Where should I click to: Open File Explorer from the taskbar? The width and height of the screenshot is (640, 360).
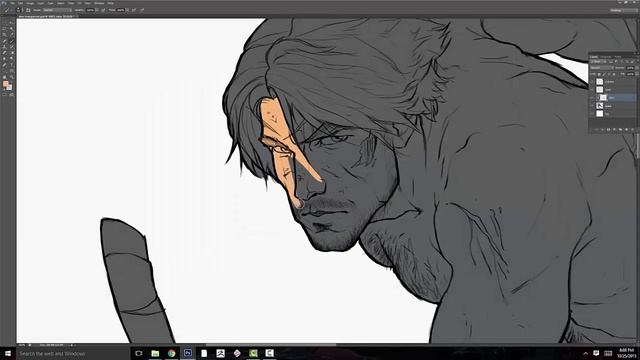point(155,353)
